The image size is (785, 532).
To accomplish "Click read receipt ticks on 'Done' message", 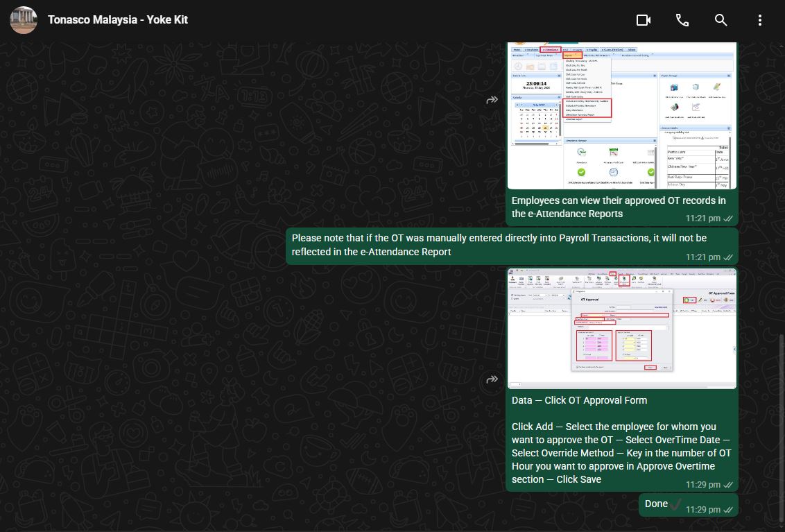I will [x=728, y=510].
